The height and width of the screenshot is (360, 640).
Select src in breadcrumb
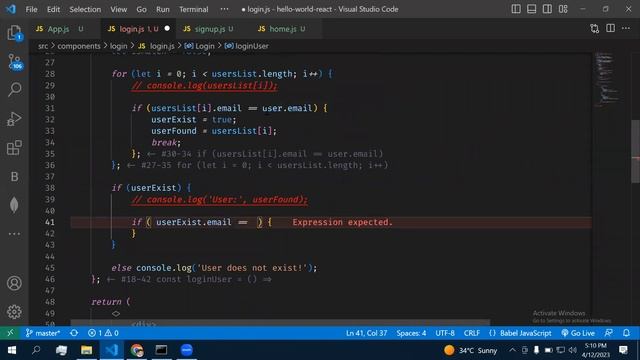[x=43, y=46]
